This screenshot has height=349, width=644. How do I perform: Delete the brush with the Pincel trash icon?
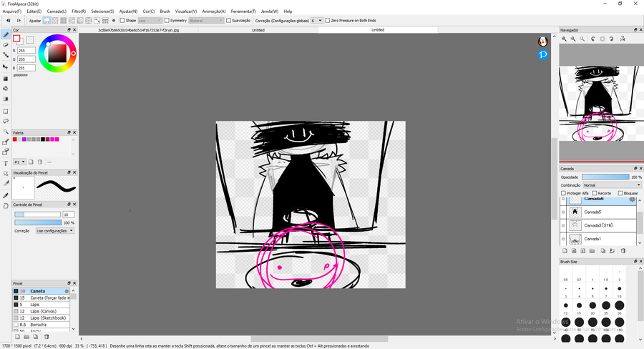pos(47,337)
